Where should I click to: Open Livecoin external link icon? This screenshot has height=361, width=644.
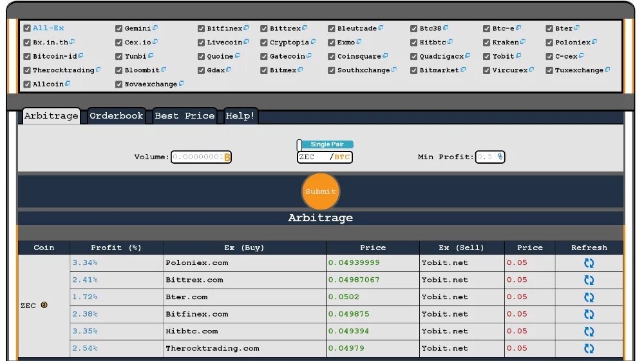(246, 42)
